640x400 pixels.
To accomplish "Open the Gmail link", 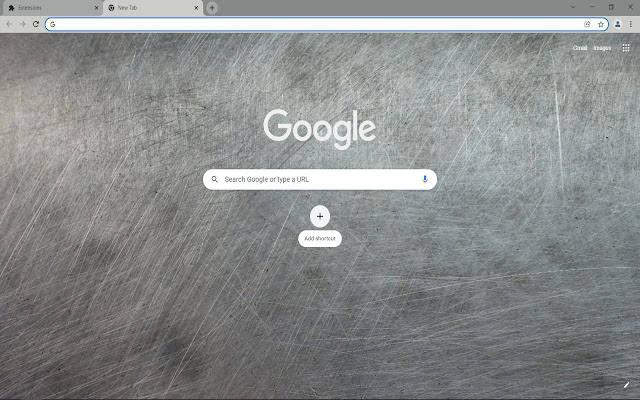I will tap(580, 48).
